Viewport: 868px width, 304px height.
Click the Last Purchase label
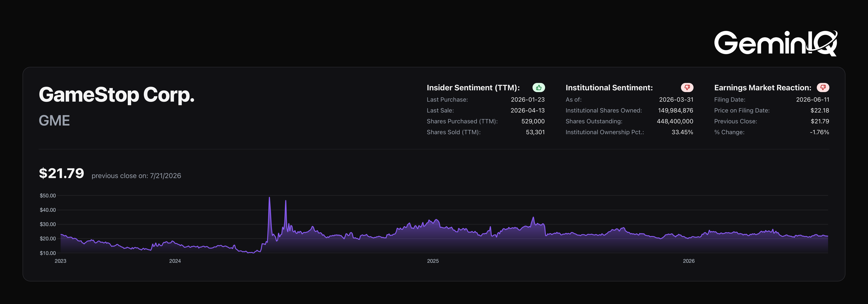click(447, 100)
